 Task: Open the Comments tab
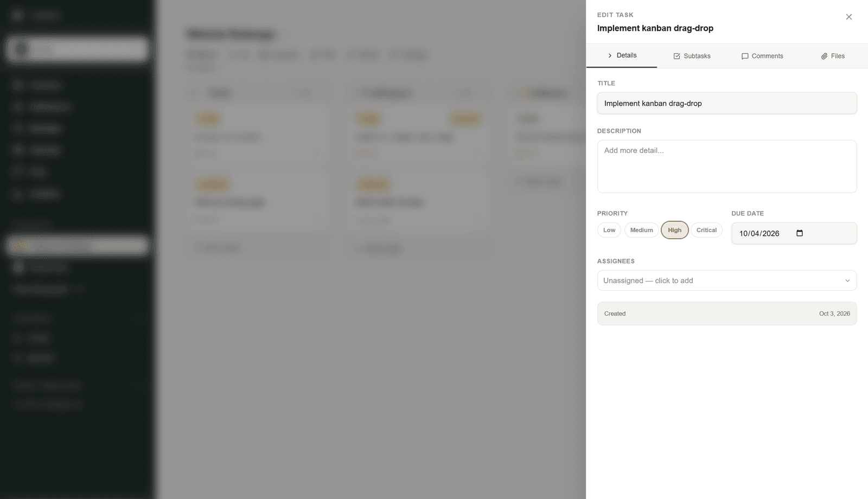(762, 56)
